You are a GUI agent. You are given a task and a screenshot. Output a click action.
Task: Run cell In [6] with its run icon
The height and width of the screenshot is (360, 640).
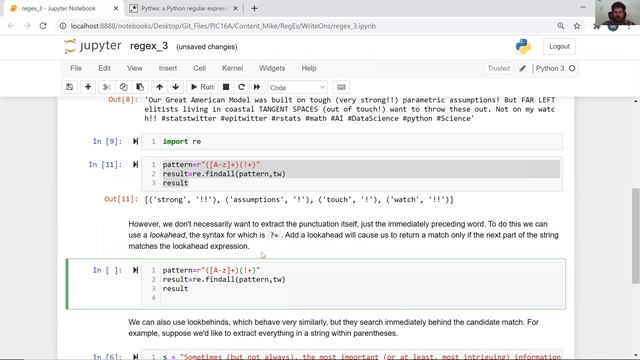coord(135,357)
